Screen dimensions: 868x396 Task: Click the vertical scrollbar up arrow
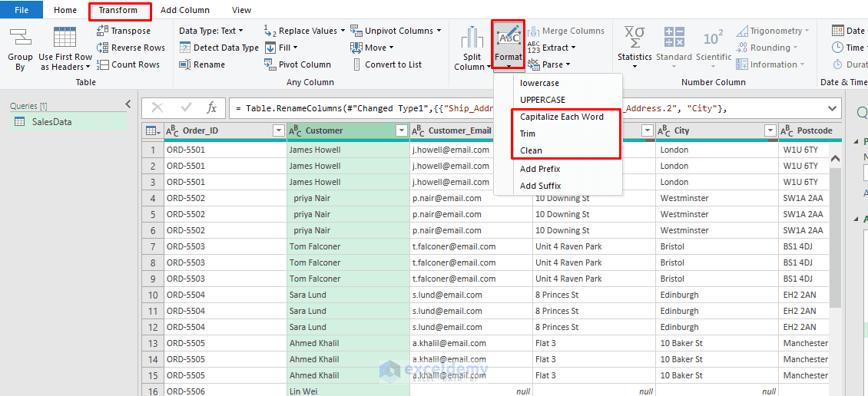(x=835, y=159)
